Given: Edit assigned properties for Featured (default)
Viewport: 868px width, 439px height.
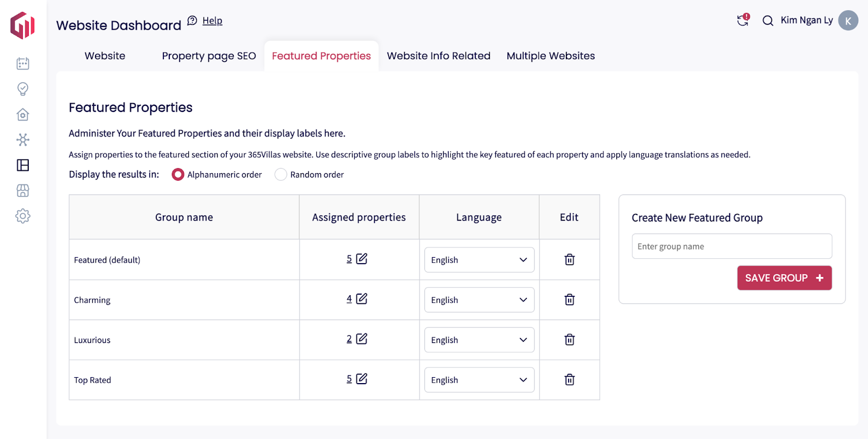Looking at the screenshot, I should pos(362,259).
